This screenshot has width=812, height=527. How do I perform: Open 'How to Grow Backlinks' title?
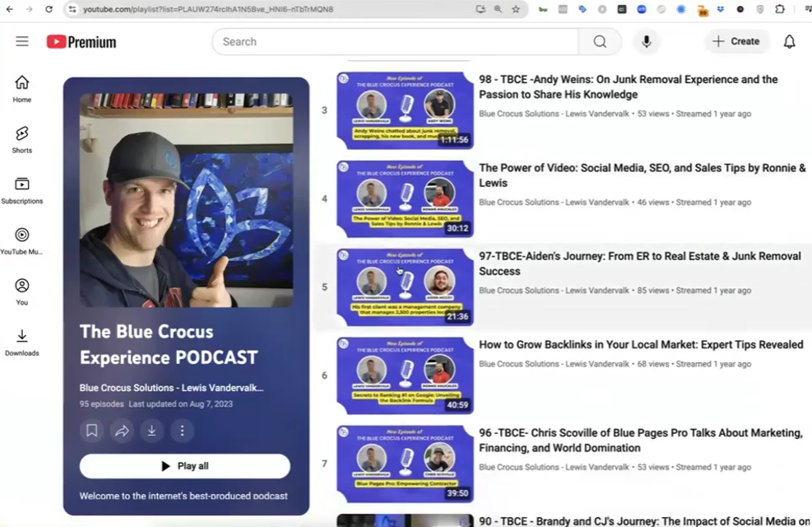pyautogui.click(x=641, y=344)
